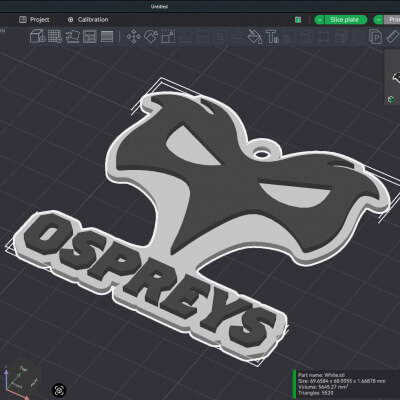Image resolution: width=400 pixels, height=400 pixels.
Task: Select the Color painting bucket tool
Action: tap(255, 36)
